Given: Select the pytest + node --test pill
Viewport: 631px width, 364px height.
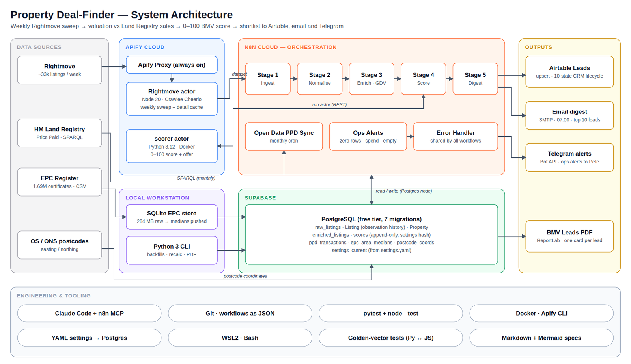Looking at the screenshot, I should coord(391,313).
